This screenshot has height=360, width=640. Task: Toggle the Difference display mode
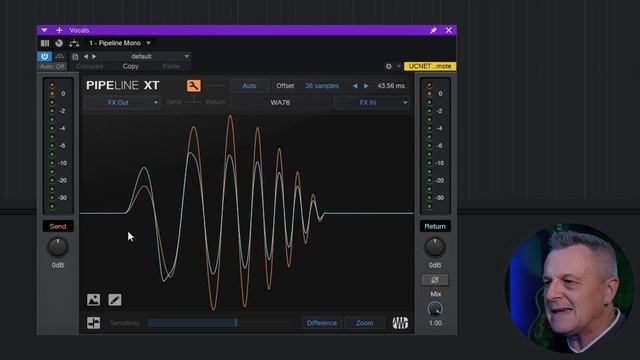point(322,323)
